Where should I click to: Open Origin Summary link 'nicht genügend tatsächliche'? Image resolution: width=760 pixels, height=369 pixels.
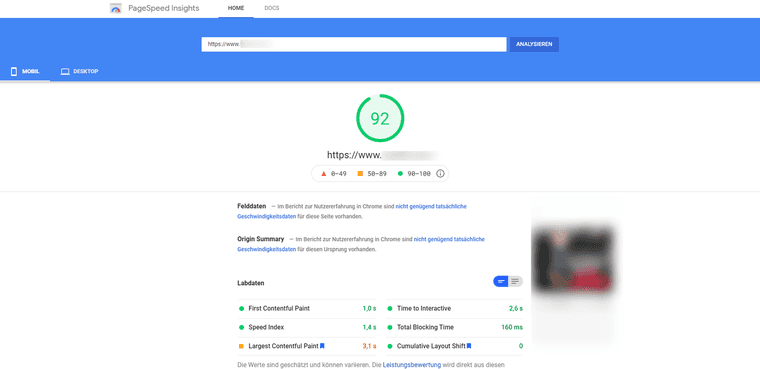point(449,240)
